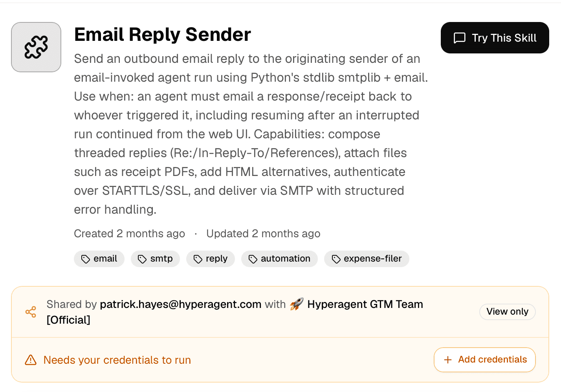Screen dimensions: 561x392
Task: Click the orange share icon
Action: click(31, 312)
